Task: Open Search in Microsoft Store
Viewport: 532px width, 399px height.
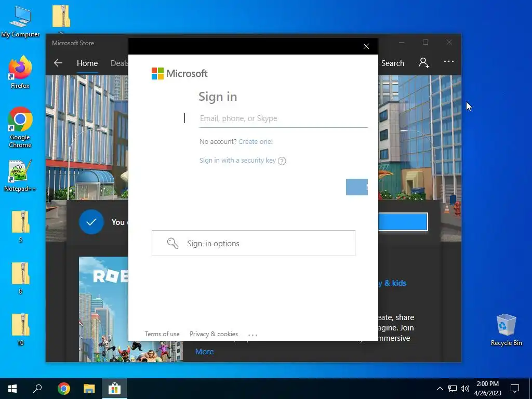Action: (x=393, y=63)
